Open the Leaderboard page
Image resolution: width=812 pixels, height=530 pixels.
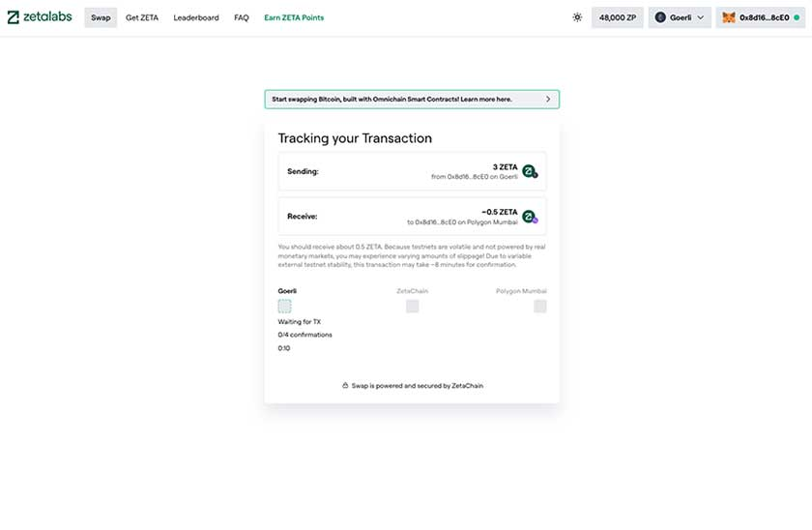click(196, 17)
